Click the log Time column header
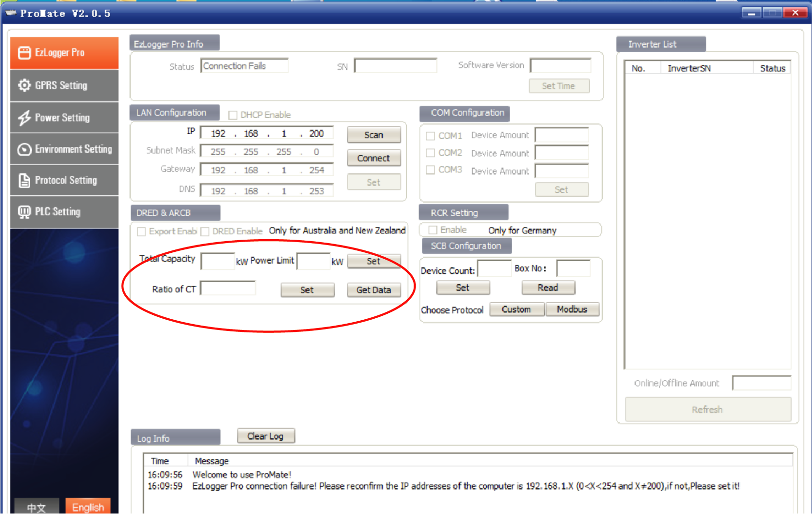 pos(165,461)
